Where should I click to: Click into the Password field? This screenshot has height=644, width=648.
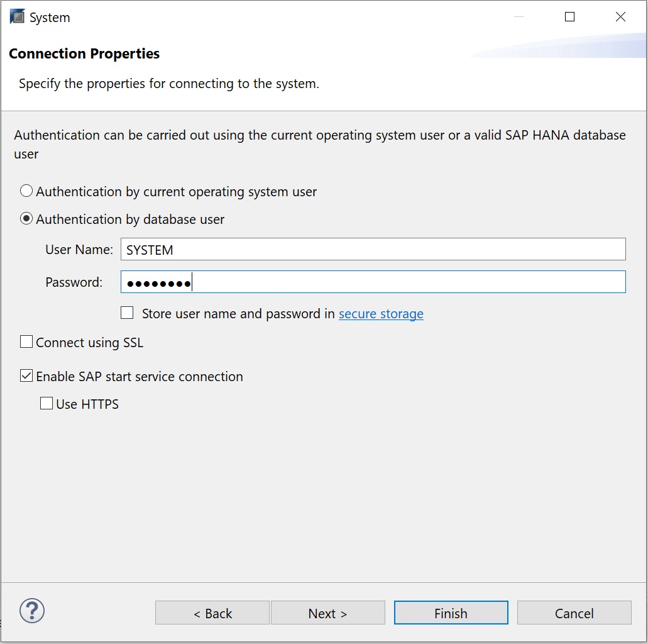(x=373, y=282)
